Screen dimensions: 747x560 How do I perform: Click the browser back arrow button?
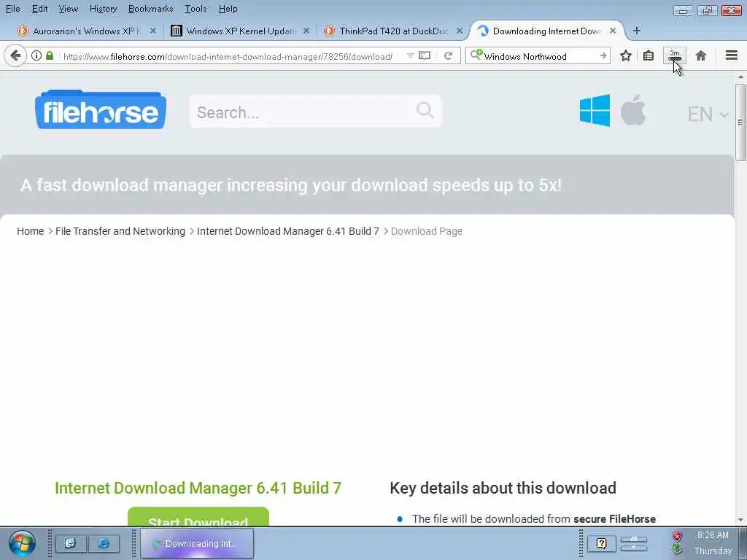coord(15,56)
